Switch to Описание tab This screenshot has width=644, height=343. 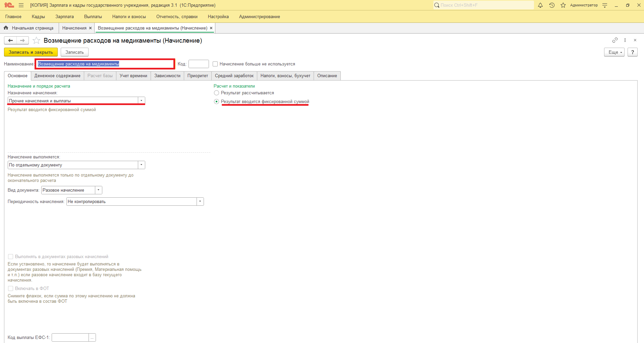click(x=327, y=76)
